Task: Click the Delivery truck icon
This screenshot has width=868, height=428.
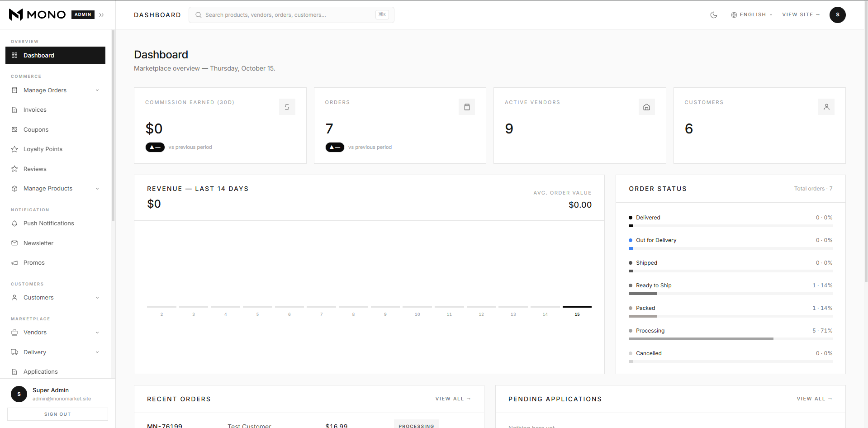Action: [14, 352]
